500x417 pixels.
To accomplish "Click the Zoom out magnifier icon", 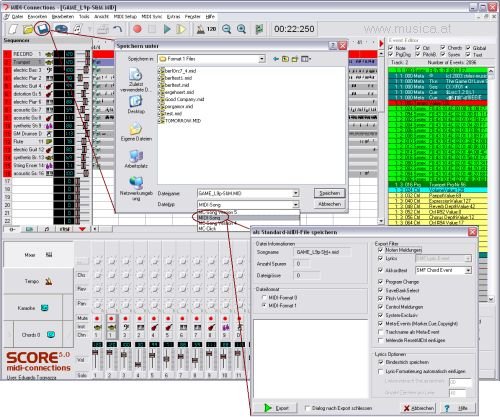I will click(226, 29).
